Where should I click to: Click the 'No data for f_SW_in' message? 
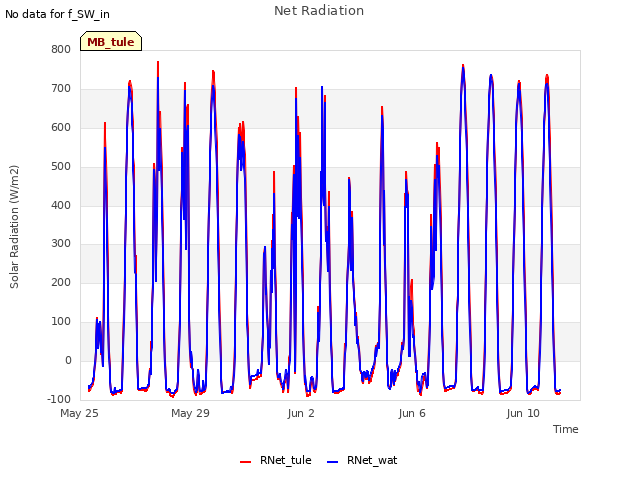[57, 14]
